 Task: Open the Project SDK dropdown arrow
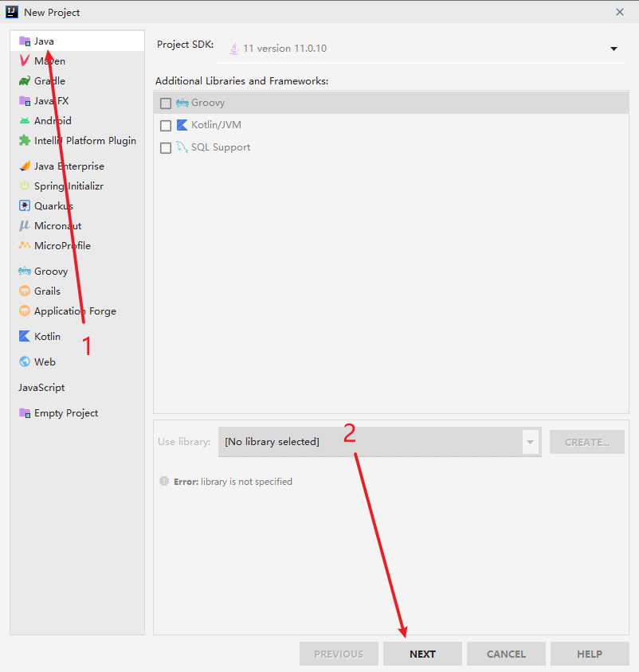(614, 49)
